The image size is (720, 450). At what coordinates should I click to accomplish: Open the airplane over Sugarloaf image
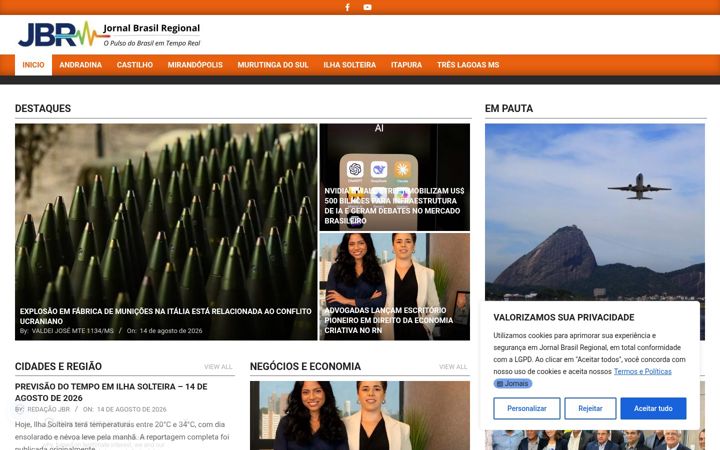[x=595, y=211]
